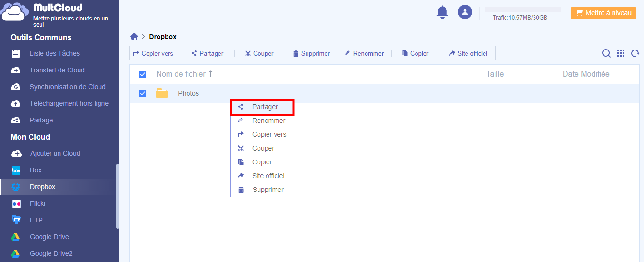Click the Téléchargement hors ligne icon
Viewport: 644px width, 262px height.
pyautogui.click(x=16, y=103)
